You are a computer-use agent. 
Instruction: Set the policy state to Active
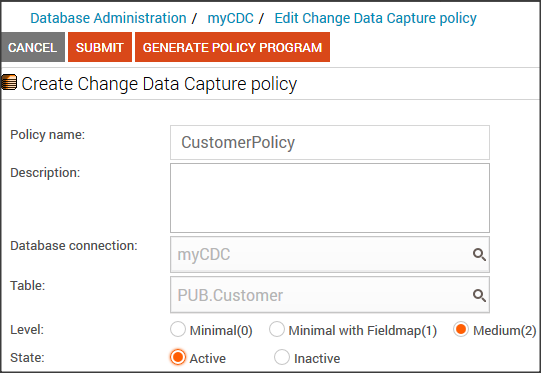178,357
